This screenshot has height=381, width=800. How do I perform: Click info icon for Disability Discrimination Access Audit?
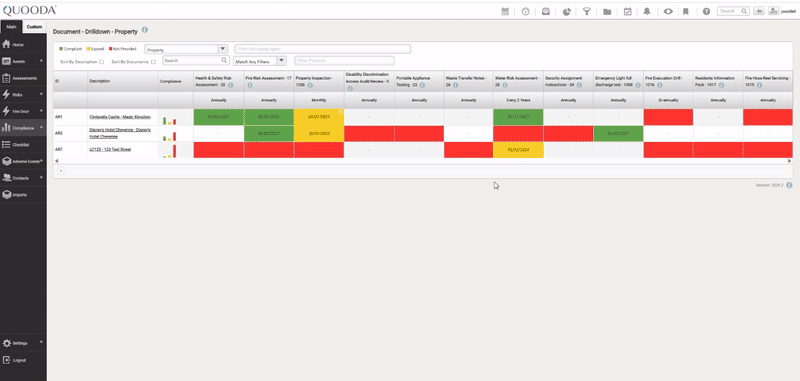(x=350, y=88)
